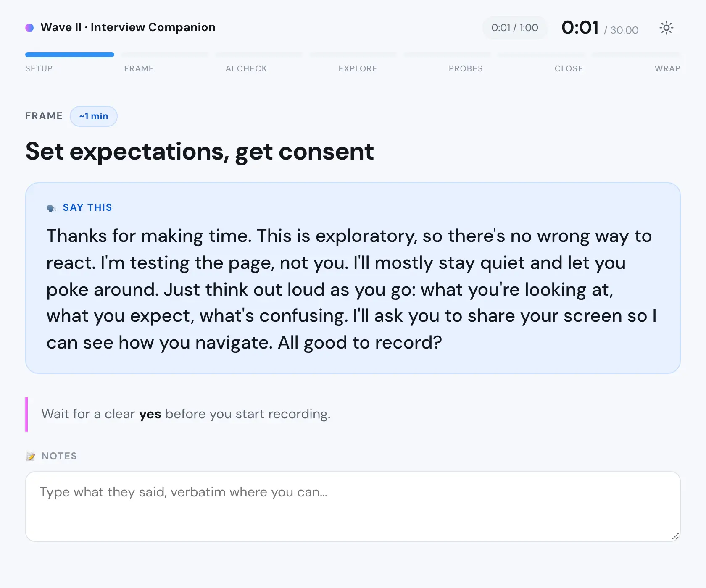Open the AI CHECK step
The width and height of the screenshot is (706, 588).
[246, 68]
